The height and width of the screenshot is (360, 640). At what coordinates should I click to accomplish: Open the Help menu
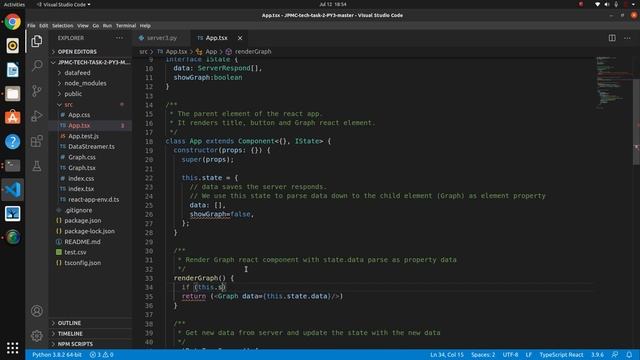pos(145,26)
